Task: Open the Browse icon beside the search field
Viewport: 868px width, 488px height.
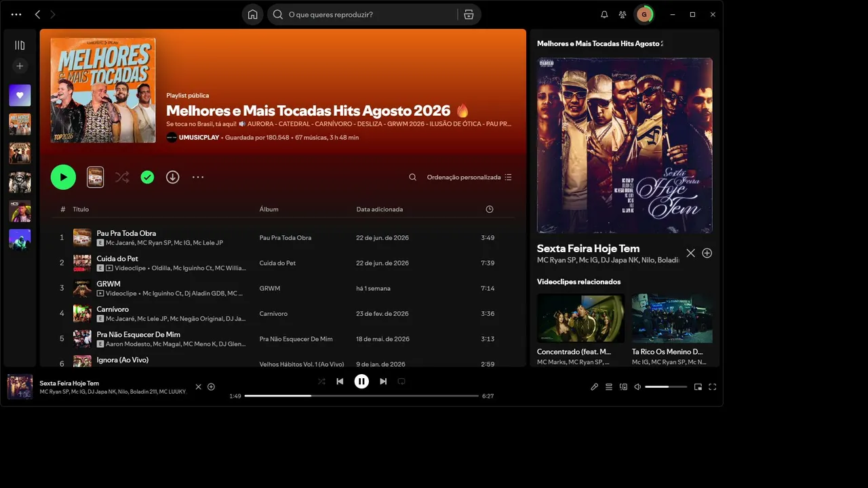Action: point(469,14)
